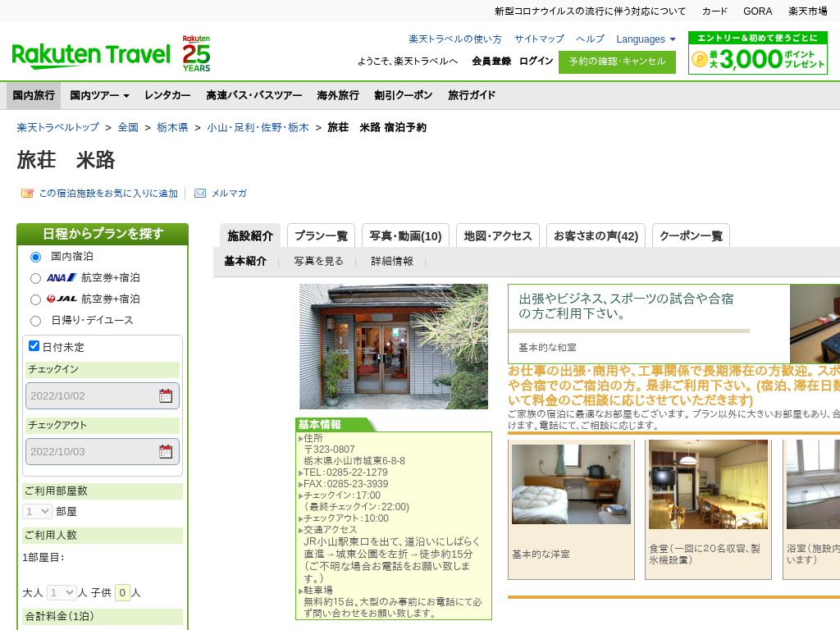Select the 基本紹介 sub-tab
840x630 pixels.
[x=245, y=262]
